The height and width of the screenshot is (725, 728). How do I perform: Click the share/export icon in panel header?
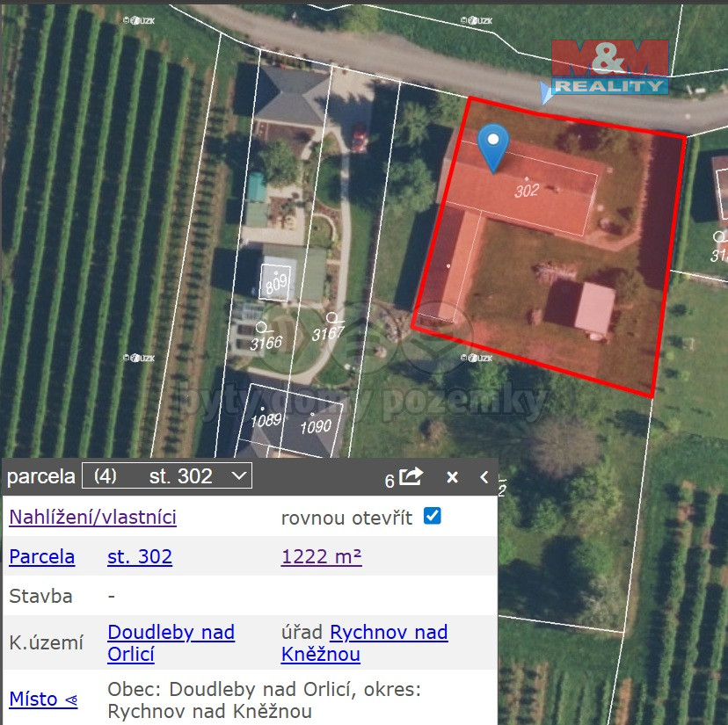point(411,476)
